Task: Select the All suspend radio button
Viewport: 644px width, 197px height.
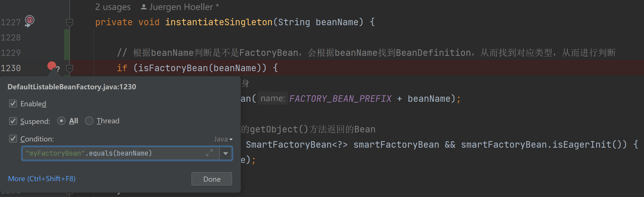Action: point(61,121)
